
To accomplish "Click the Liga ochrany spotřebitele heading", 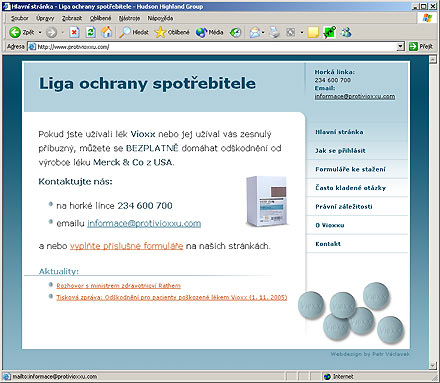I will [x=147, y=83].
